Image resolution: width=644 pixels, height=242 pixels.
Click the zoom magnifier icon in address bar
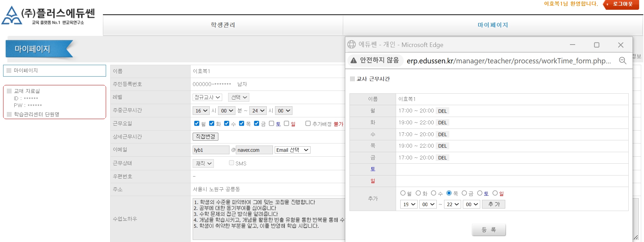point(622,61)
